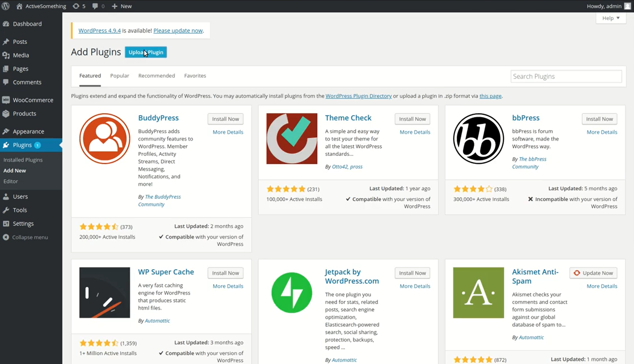The height and width of the screenshot is (364, 634).
Task: Click the bbPress plugin logo
Action: (x=478, y=138)
